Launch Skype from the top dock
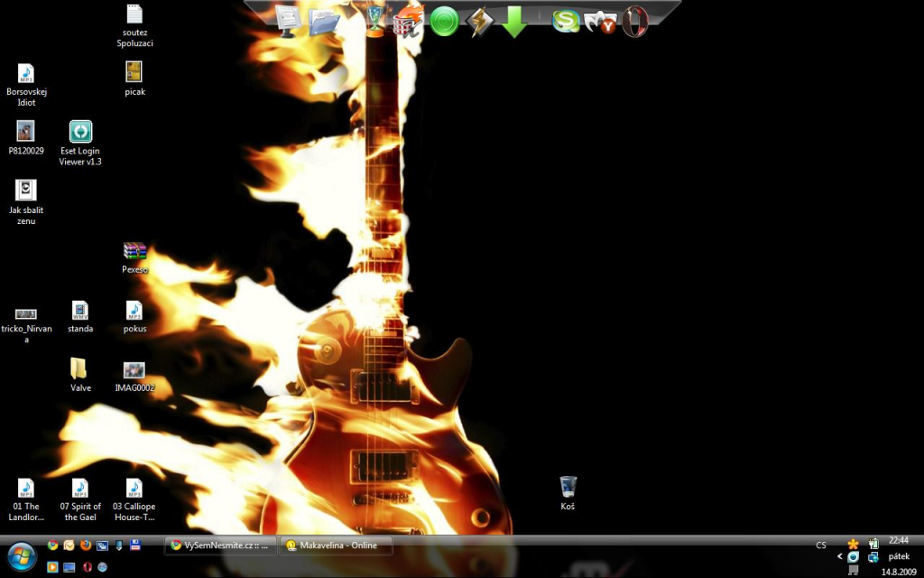Screen dimensions: 924x578 (x=566, y=23)
